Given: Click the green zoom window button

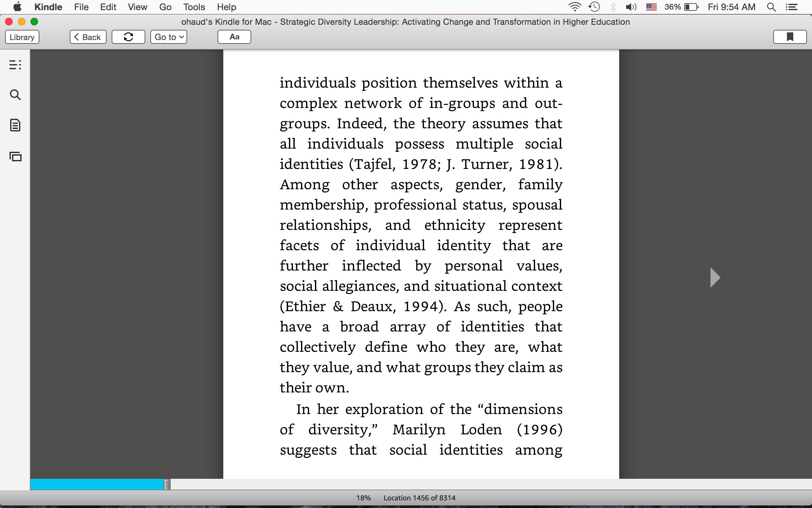Looking at the screenshot, I should point(34,22).
